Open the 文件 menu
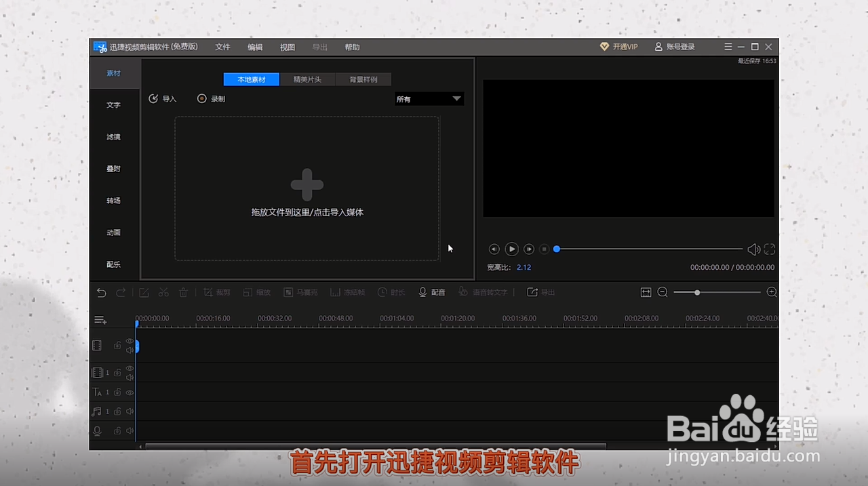This screenshot has width=868, height=486. coord(222,47)
